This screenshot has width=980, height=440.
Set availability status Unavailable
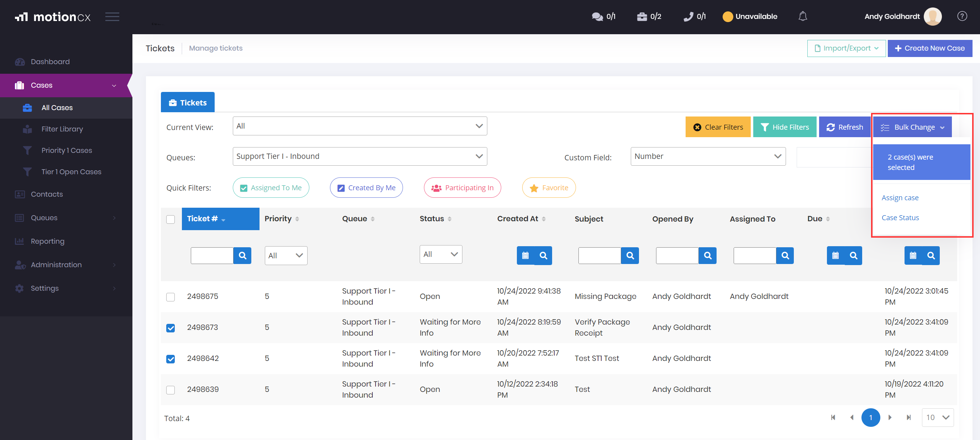[x=750, y=16]
